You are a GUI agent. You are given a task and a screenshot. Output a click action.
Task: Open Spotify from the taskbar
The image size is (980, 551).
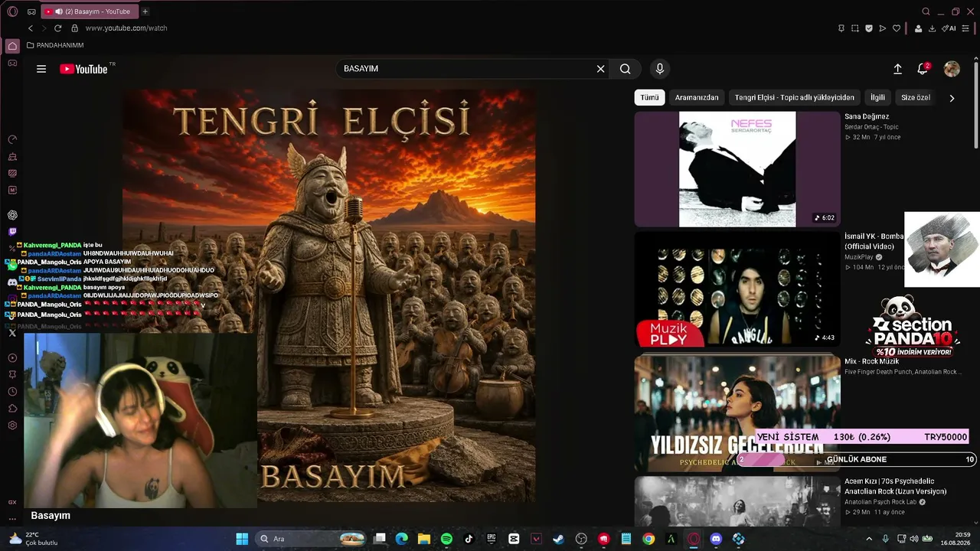446,539
